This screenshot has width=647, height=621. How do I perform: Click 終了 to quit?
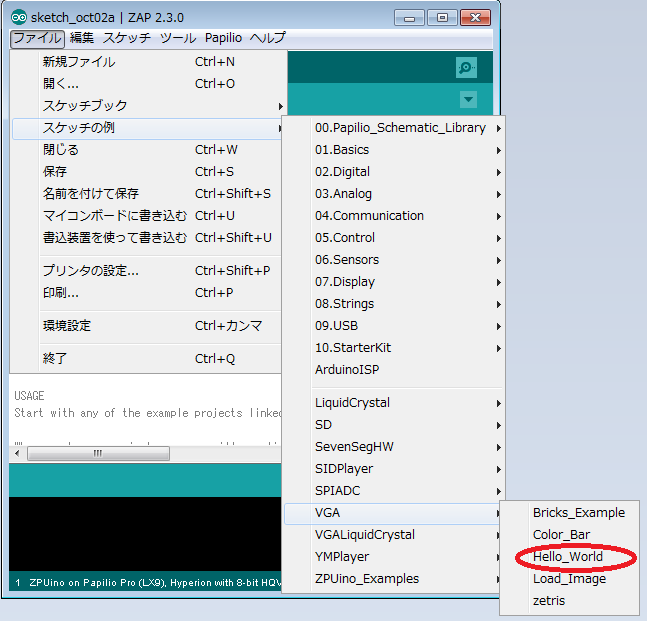(148, 359)
